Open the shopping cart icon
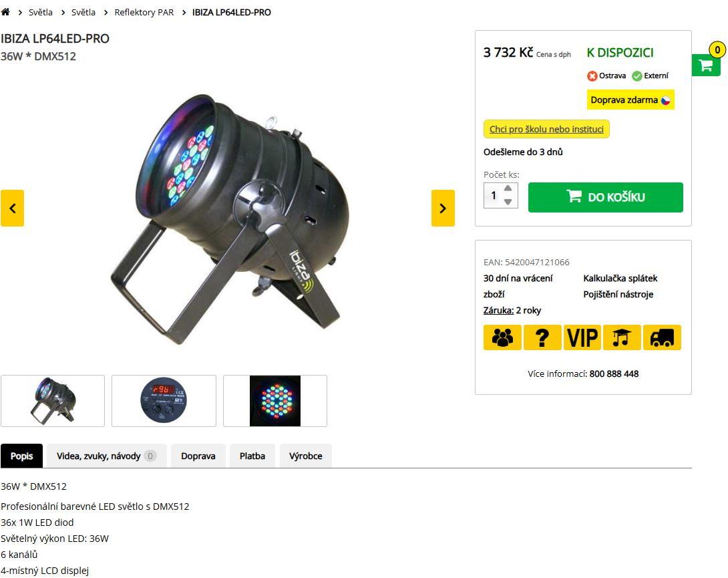The width and height of the screenshot is (728, 578). coord(706,65)
